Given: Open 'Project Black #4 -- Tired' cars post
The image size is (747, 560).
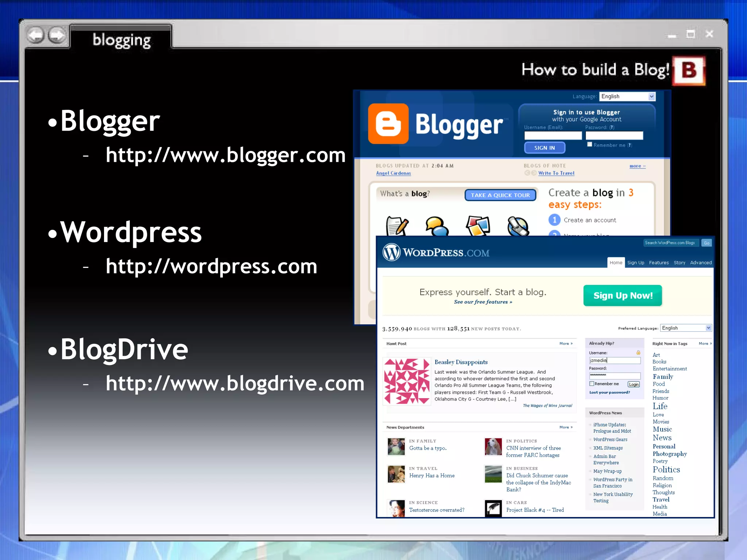Looking at the screenshot, I should (535, 510).
